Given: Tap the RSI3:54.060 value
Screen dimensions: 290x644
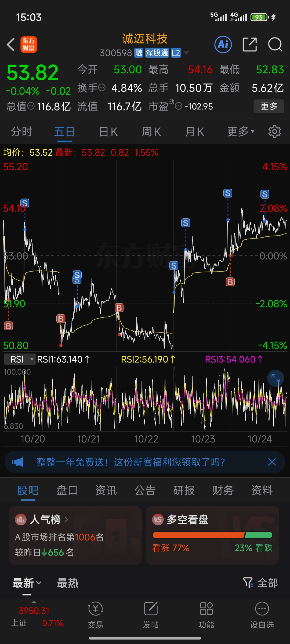Looking at the screenshot, I should [234, 359].
